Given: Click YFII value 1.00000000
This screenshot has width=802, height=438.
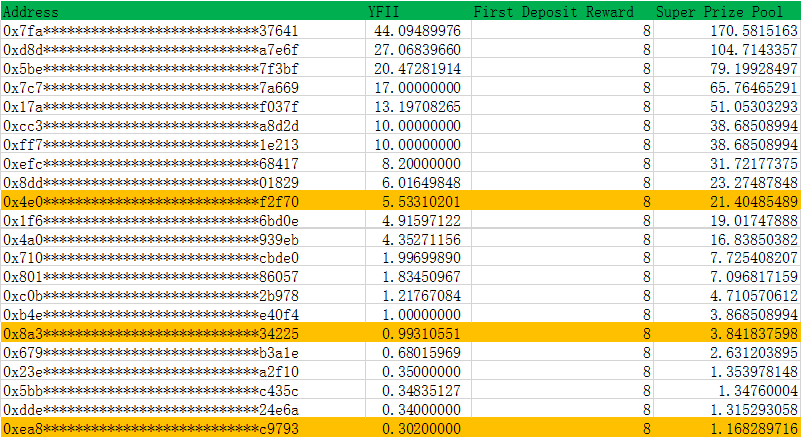Looking at the screenshot, I should 421,315.
